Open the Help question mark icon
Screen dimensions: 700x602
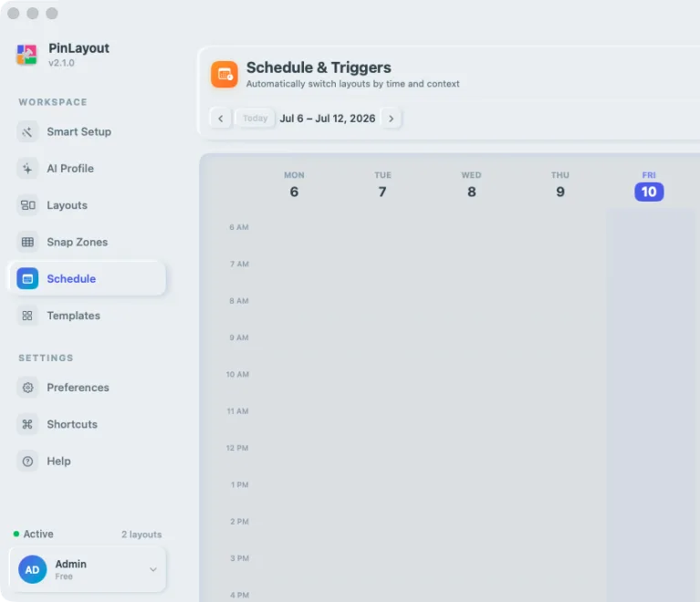[27, 461]
